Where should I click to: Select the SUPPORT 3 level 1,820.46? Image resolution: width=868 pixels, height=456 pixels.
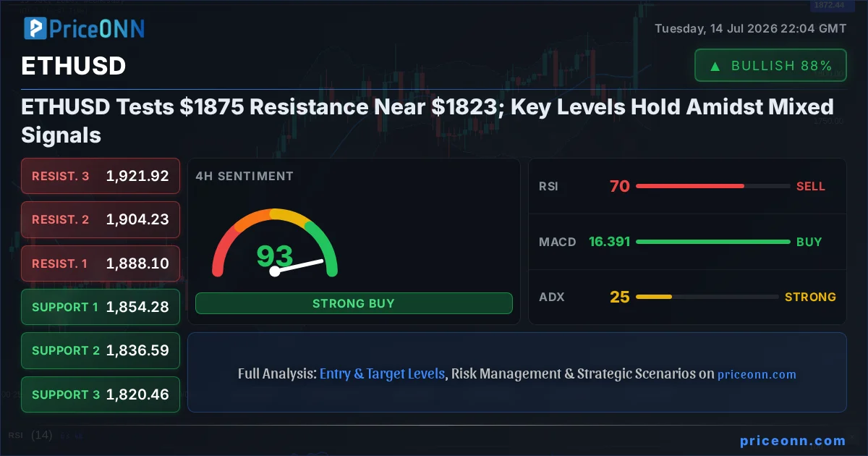coord(101,394)
